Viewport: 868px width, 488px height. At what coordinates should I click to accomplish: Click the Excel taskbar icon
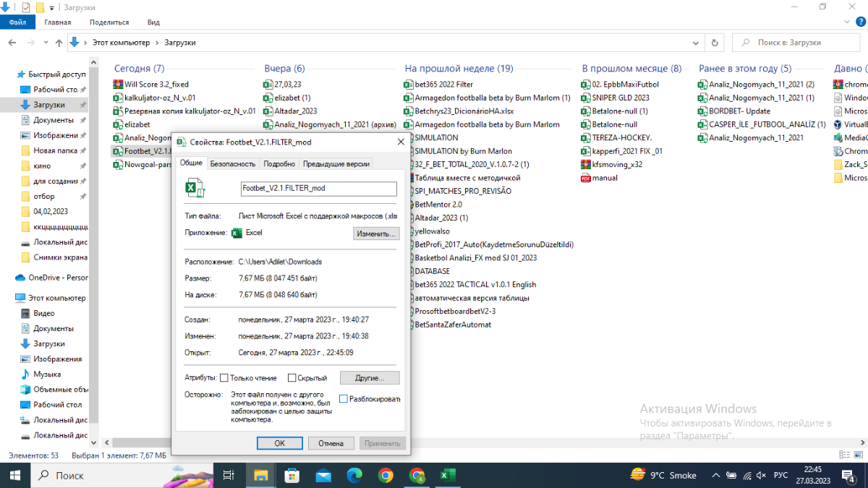pyautogui.click(x=448, y=475)
